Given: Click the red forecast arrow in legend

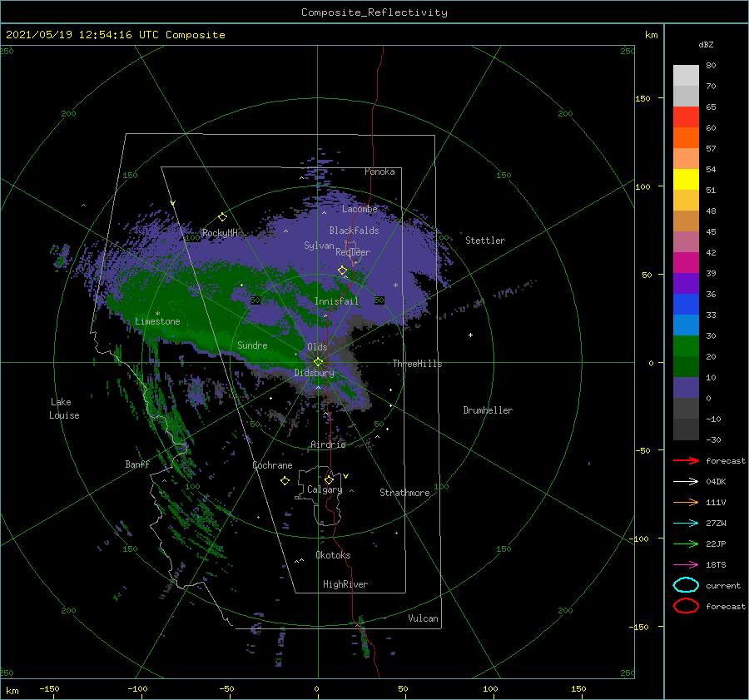Looking at the screenshot, I should [686, 460].
